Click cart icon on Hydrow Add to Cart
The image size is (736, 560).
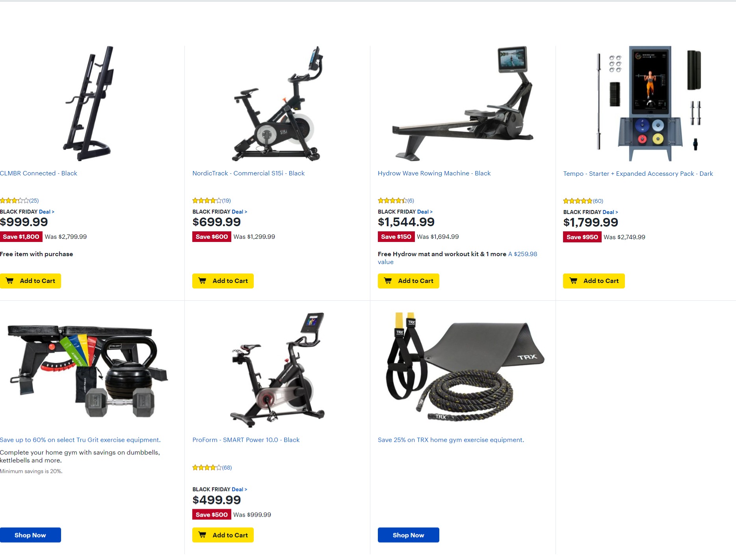pos(388,281)
